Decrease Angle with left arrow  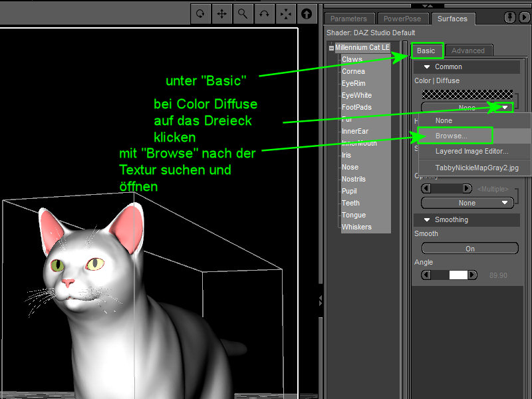point(426,275)
